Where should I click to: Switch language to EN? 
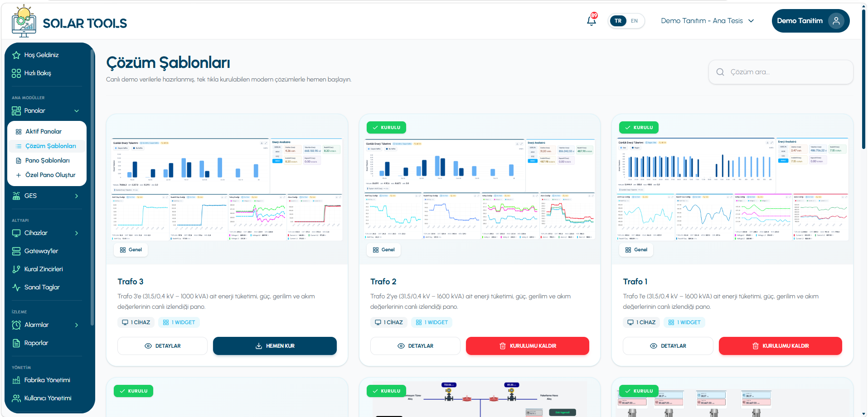[634, 21]
